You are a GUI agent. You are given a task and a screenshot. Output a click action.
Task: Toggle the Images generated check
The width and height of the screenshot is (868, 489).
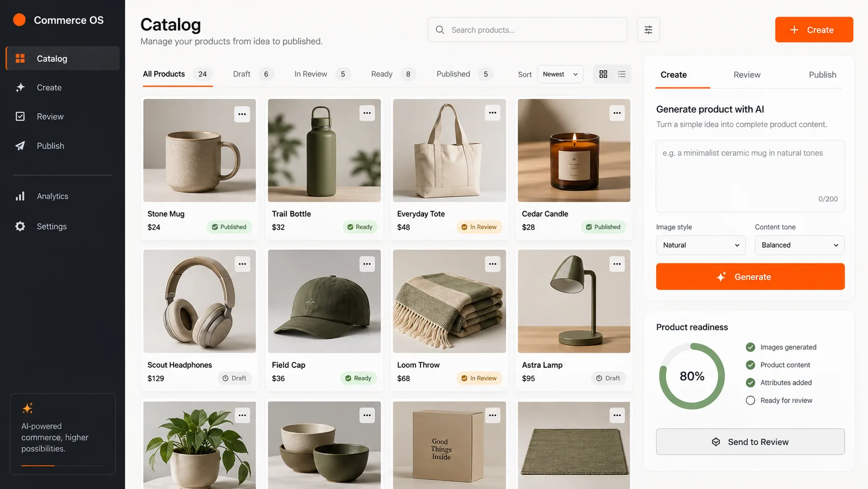click(x=750, y=347)
